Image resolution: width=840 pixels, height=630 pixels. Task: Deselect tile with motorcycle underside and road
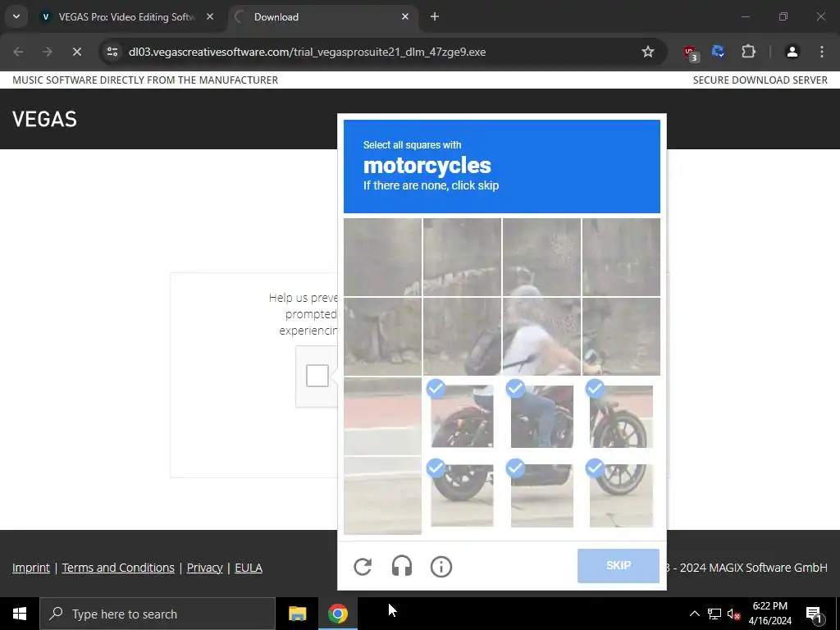point(541,495)
